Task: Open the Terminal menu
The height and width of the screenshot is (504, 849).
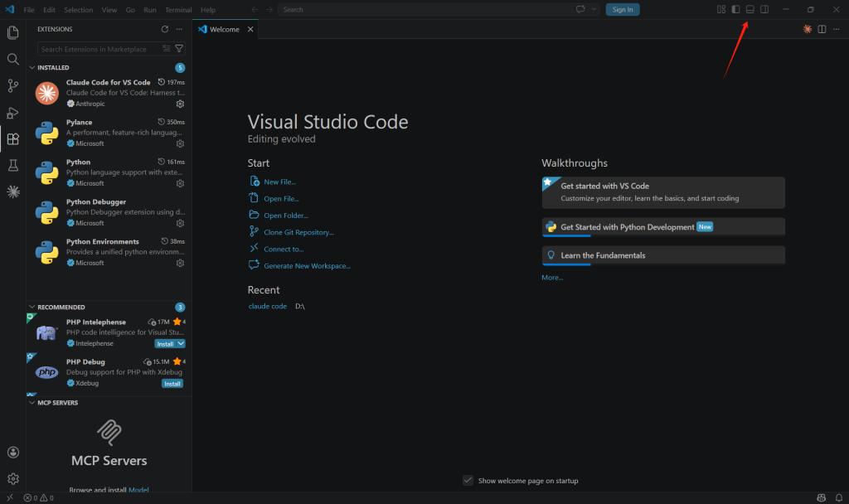Action: 177,10
